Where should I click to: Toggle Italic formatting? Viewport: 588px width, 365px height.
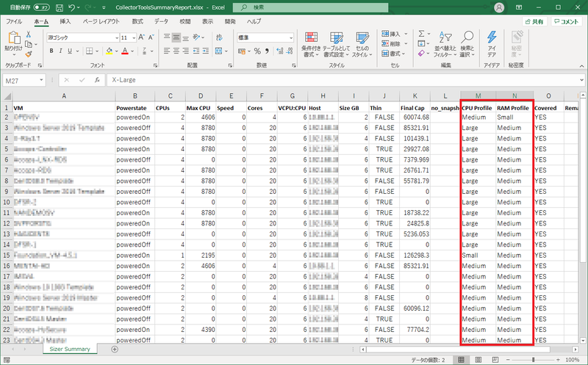60,51
